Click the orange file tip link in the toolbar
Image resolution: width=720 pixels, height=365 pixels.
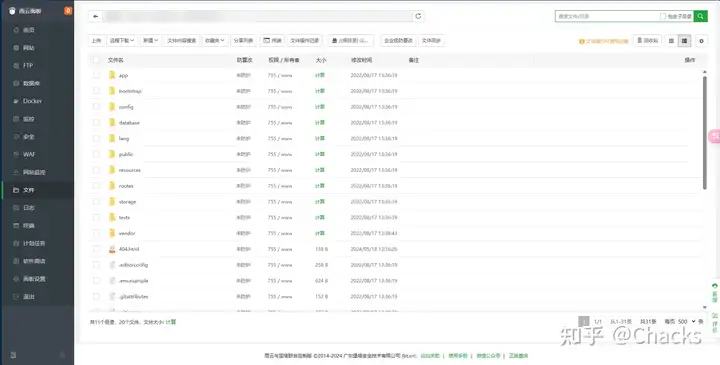[x=604, y=41]
